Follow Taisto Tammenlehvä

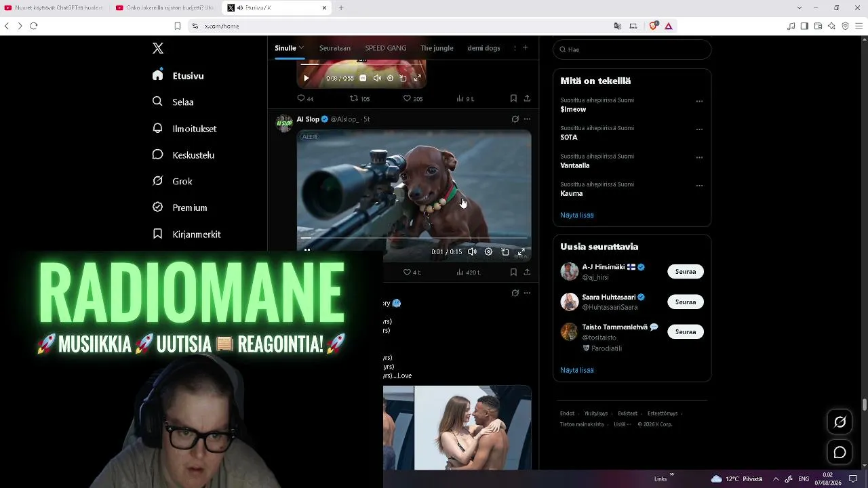click(686, 331)
